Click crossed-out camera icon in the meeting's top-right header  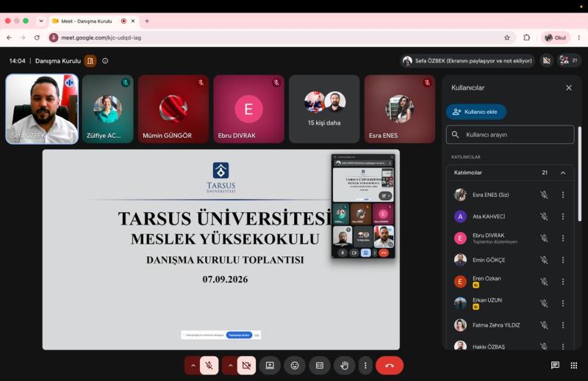click(x=547, y=61)
